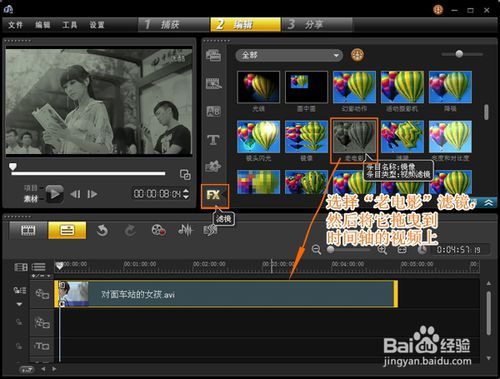Select the ripple-distorted balloon filter thumbnail
This screenshot has width=500, height=379.
click(x=402, y=136)
